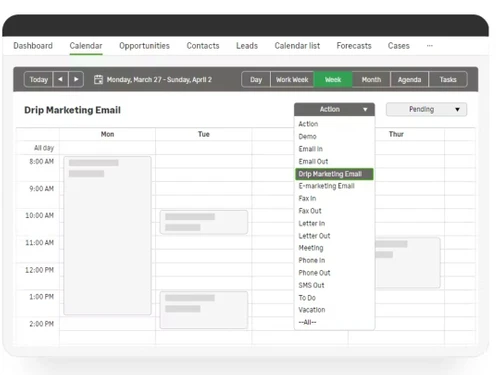The width and height of the screenshot is (500, 375).
Task: Open the Leads tab
Action: (x=247, y=46)
